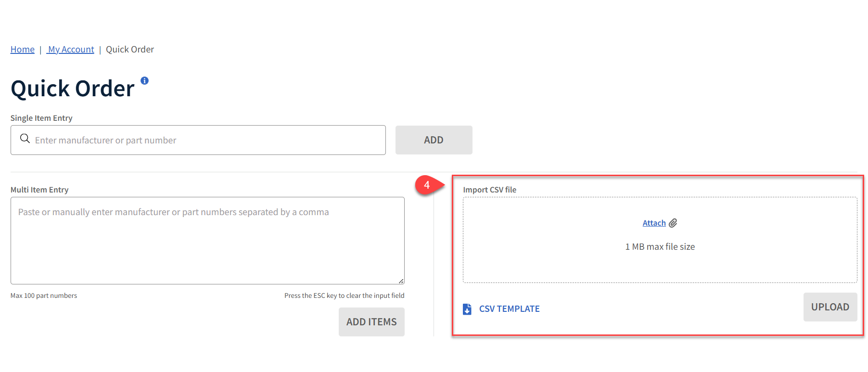Click the Import CSV file label
Screen dimensions: 868x372
489,190
